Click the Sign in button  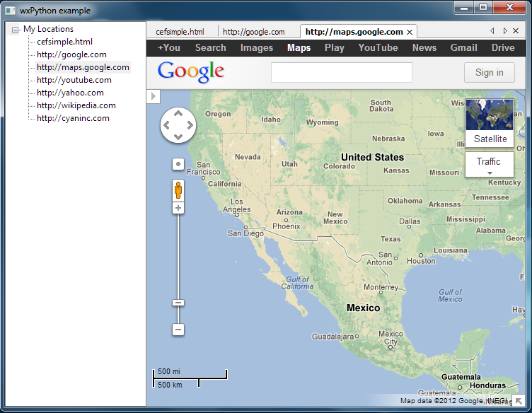click(489, 72)
